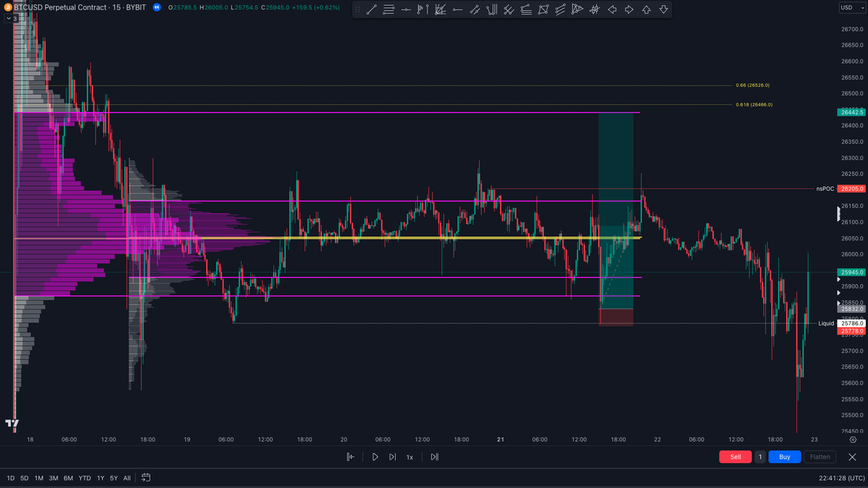
Task: Start replay with the Play button
Action: click(x=375, y=457)
